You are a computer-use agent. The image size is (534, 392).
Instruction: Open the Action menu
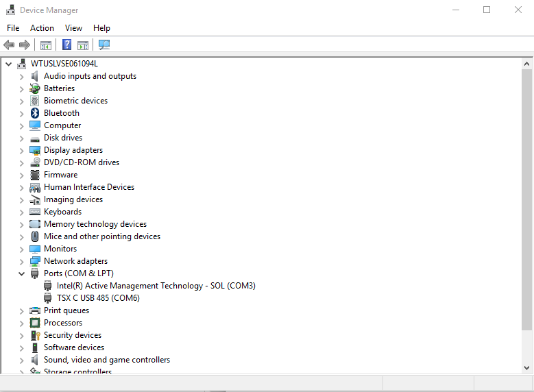point(42,28)
